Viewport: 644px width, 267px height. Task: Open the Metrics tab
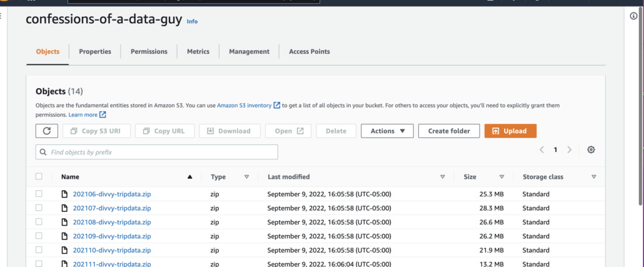coord(198,52)
